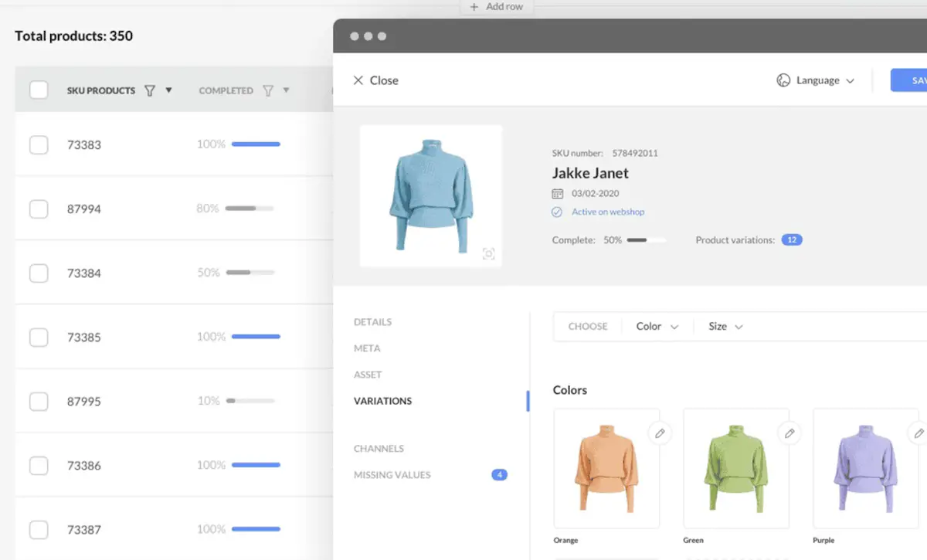Screen dimensions: 927x560
Task: Switch to the Details tab
Action: pyautogui.click(x=372, y=322)
